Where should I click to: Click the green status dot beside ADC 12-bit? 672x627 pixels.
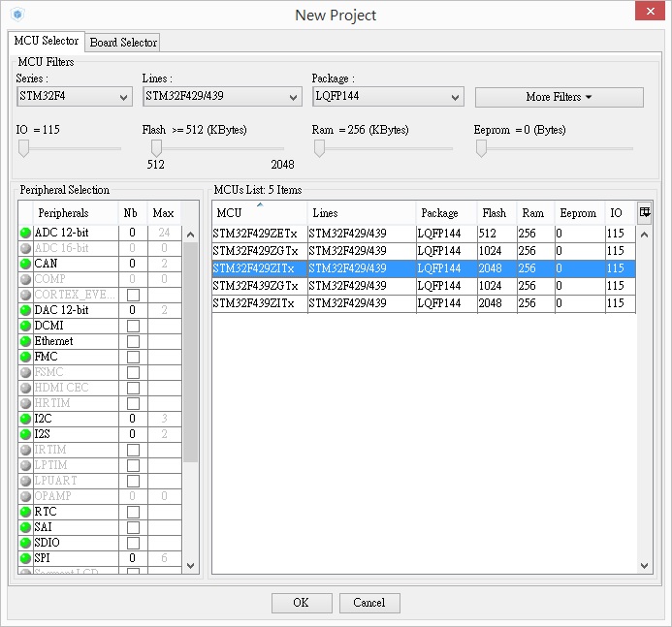tap(25, 233)
